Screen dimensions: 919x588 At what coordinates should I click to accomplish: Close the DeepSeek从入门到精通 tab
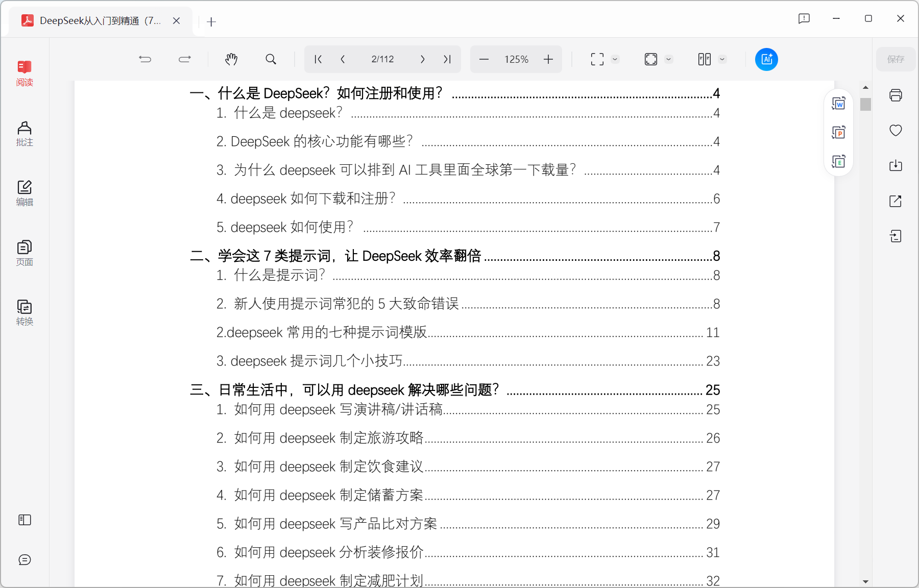point(176,21)
